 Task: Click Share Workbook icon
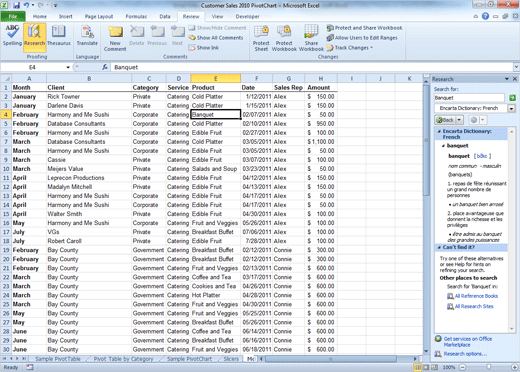[311, 39]
